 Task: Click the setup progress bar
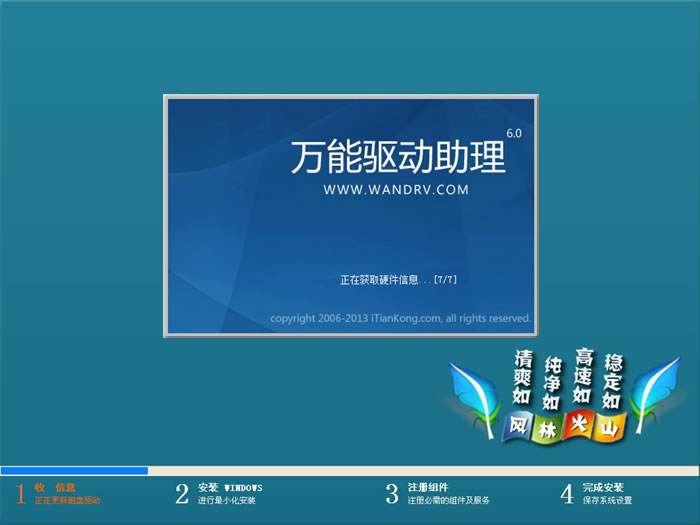tap(350, 471)
